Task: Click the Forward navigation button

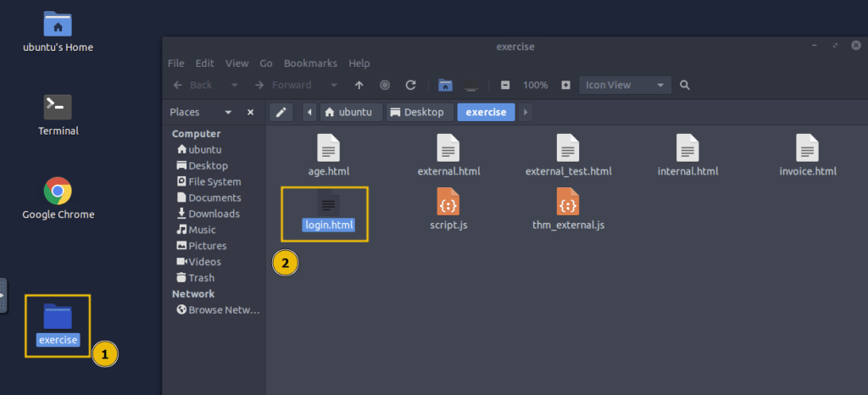Action: click(x=283, y=86)
